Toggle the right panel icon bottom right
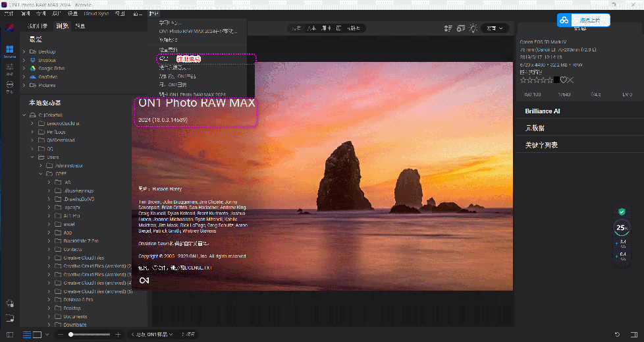Screen dimensions: 644x342 [x=634, y=335]
